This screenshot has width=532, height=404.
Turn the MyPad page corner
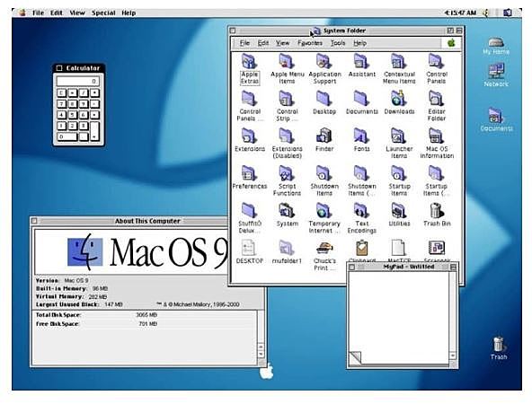[355, 357]
